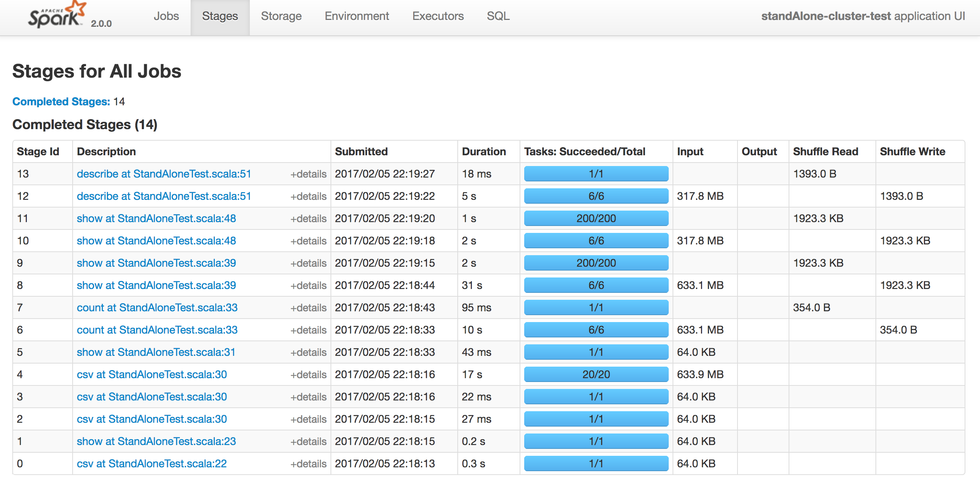Click the Completed Stages (14) heading
Screen dimensions: 980x485
pyautogui.click(x=85, y=125)
